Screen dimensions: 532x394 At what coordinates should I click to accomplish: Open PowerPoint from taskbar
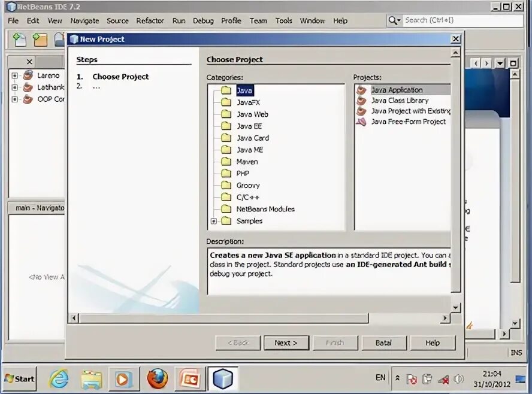(x=190, y=379)
